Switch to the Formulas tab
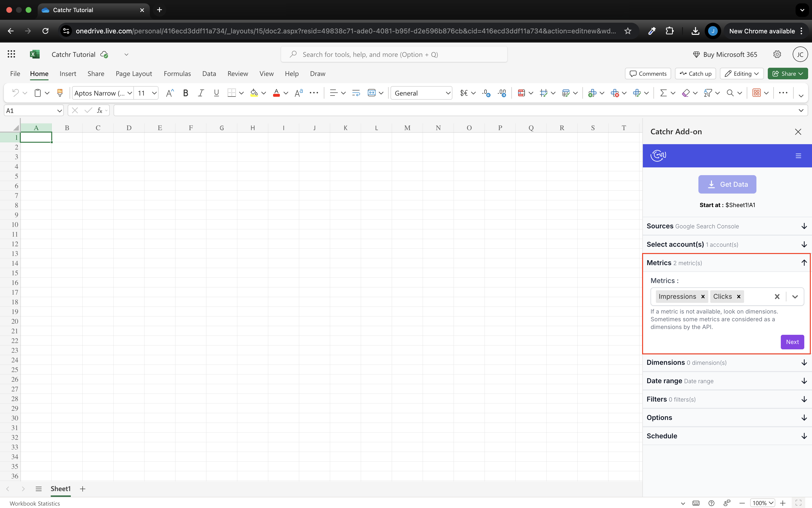This screenshot has height=508, width=812. coord(177,74)
